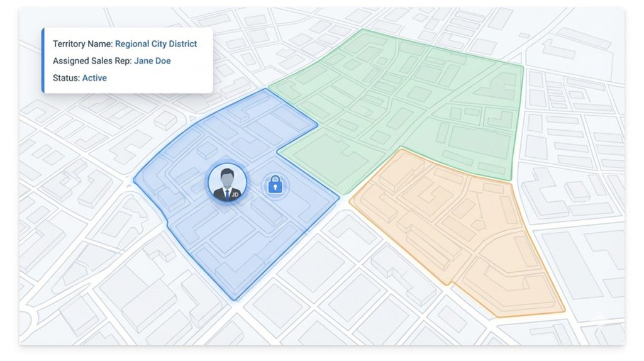Open the Jane Doe sales rep link

click(152, 61)
